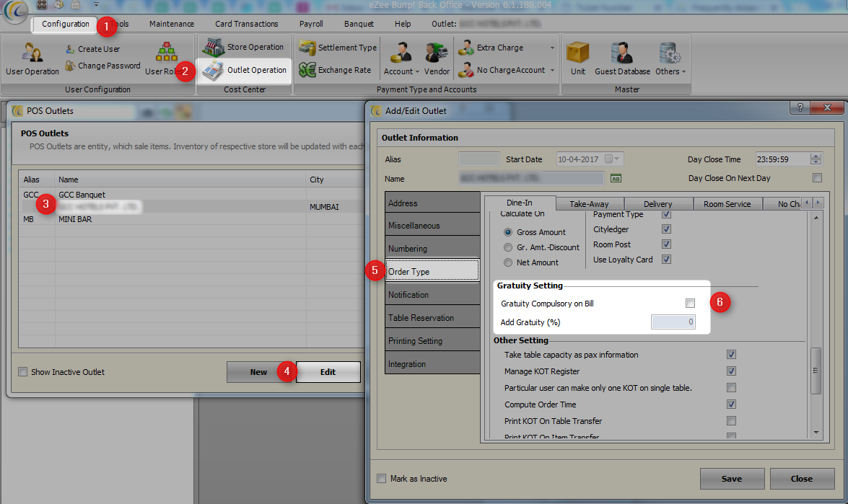The height and width of the screenshot is (504, 848).
Task: Expand the No Charge Account dropdown arrow
Action: [x=552, y=70]
